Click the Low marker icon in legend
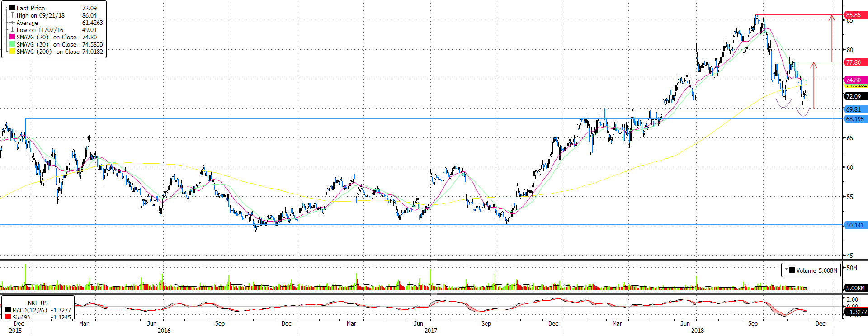868x336 pixels. [12, 29]
